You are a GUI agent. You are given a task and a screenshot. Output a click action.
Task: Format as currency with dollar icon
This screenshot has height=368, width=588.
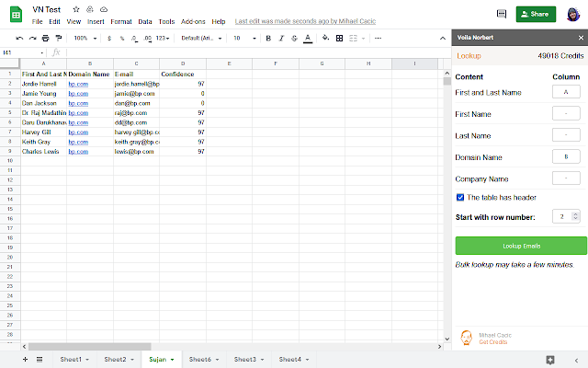click(109, 39)
